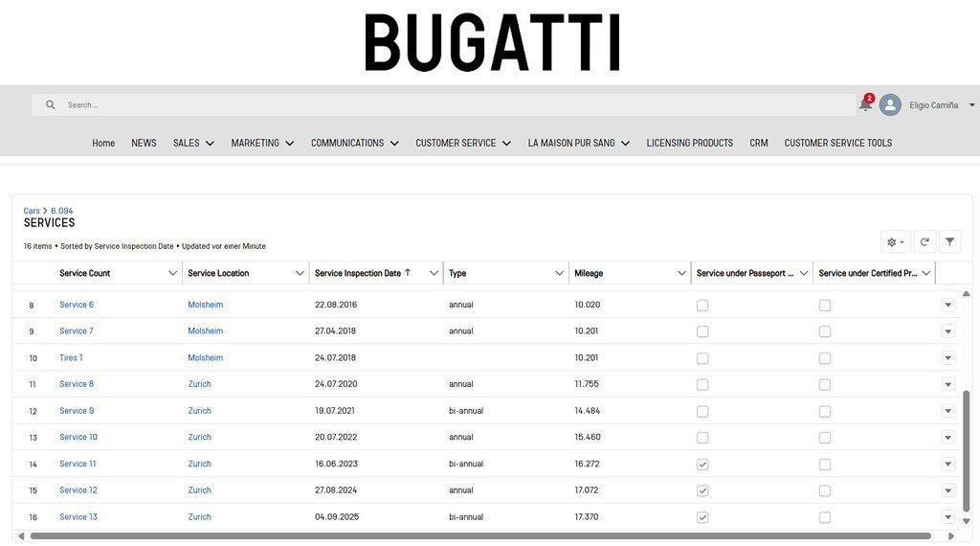Viewport: 980px width, 546px height.
Task: Open row actions for Service 12
Action: tap(948, 491)
